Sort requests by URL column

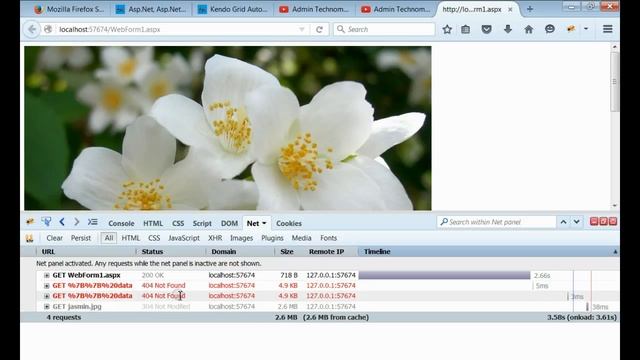pyautogui.click(x=86, y=252)
